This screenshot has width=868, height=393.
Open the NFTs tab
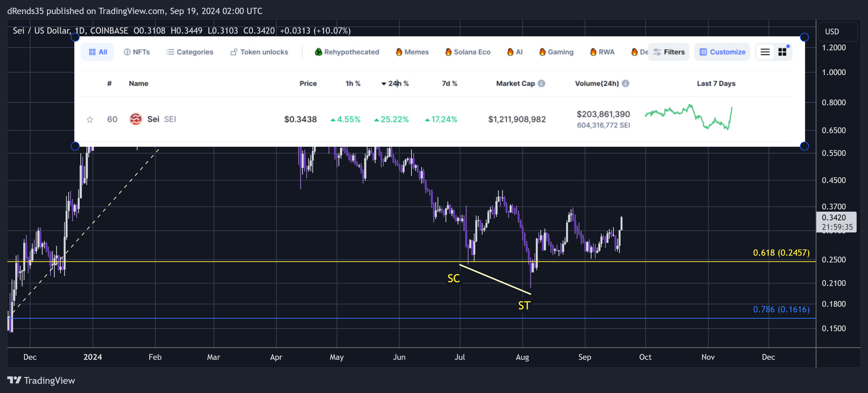[137, 52]
